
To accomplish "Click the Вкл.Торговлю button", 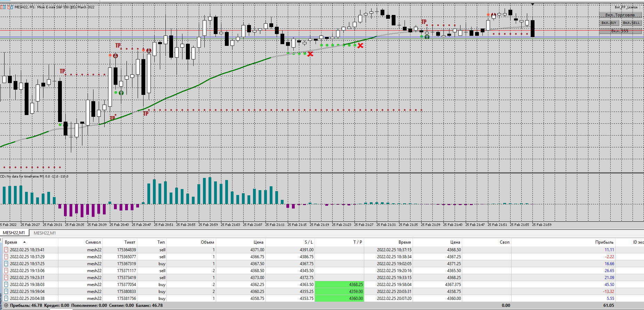I will click(x=620, y=15).
